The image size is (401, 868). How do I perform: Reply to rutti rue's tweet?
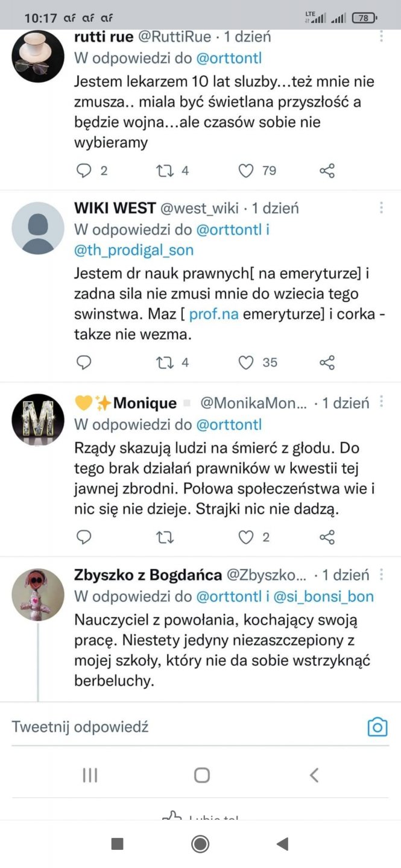(84, 171)
